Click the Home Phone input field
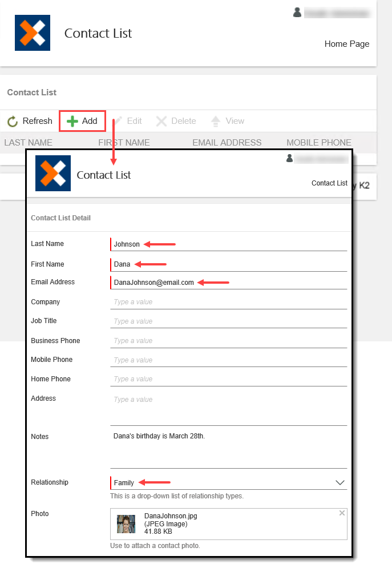The height and width of the screenshot is (576, 392). click(229, 379)
